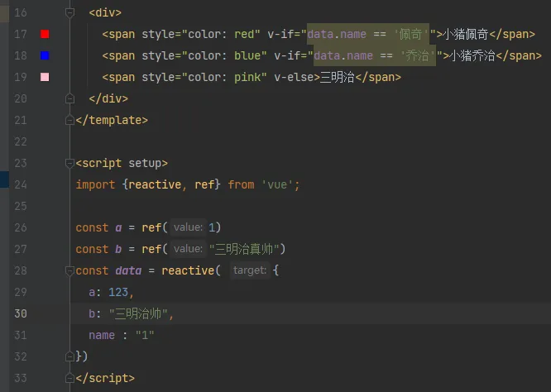Screen dimensions: 551x392
Task: Click the 'value:' hint on line 26
Action: [x=188, y=227]
